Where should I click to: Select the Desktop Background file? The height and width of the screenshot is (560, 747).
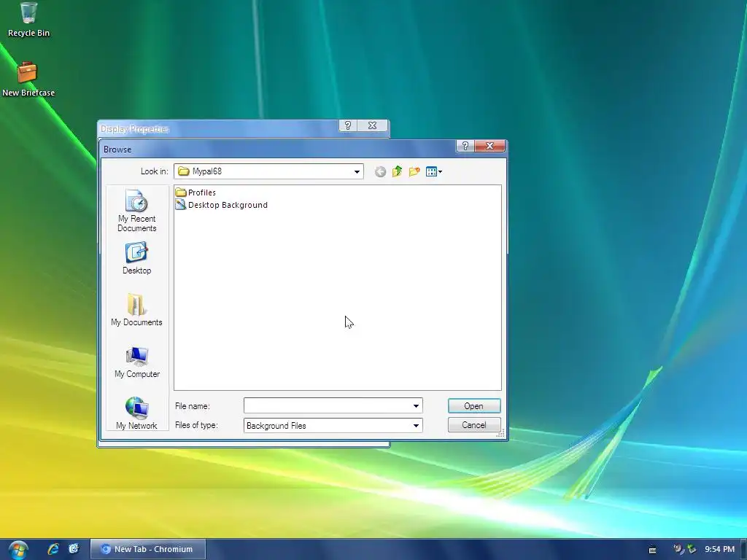(222, 205)
